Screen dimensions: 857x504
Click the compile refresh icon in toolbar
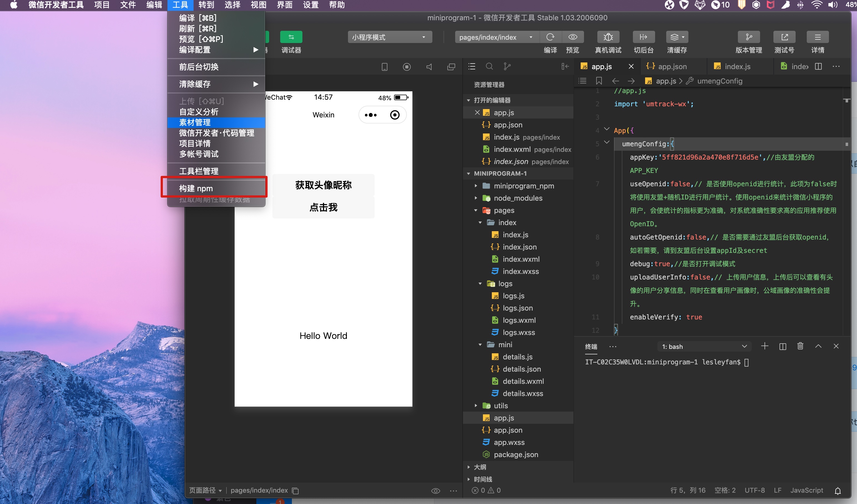(550, 37)
